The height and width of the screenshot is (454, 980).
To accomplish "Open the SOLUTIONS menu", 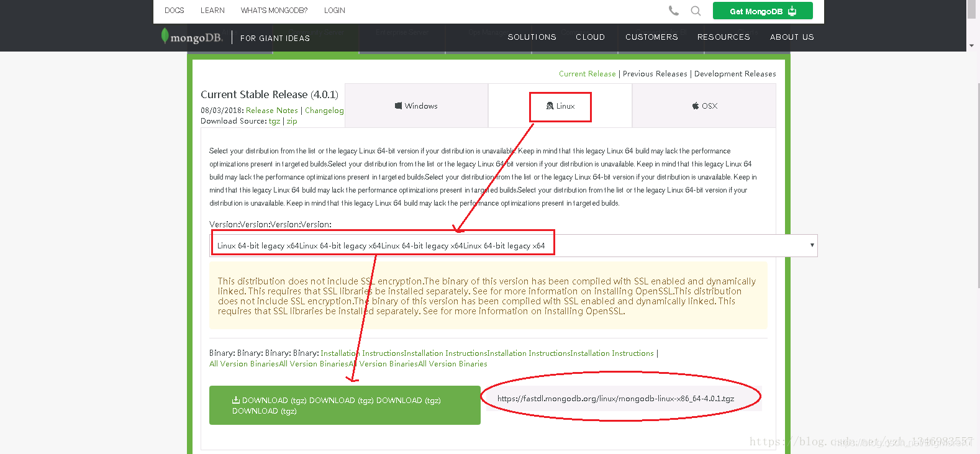I will point(532,37).
